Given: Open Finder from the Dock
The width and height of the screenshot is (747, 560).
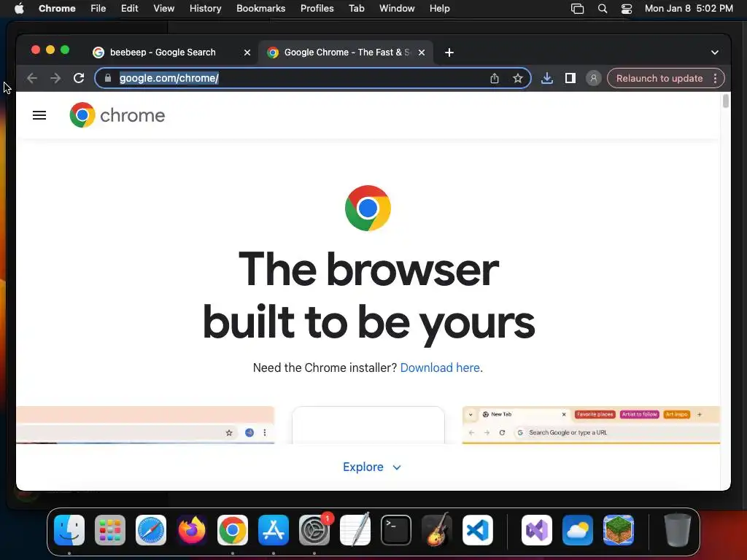Looking at the screenshot, I should 69,530.
